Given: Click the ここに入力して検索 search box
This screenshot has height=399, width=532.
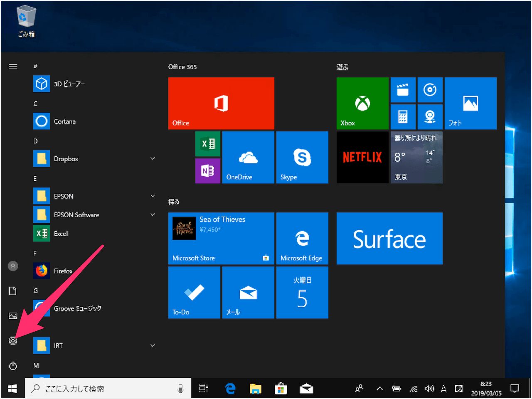Looking at the screenshot, I should pos(108,389).
